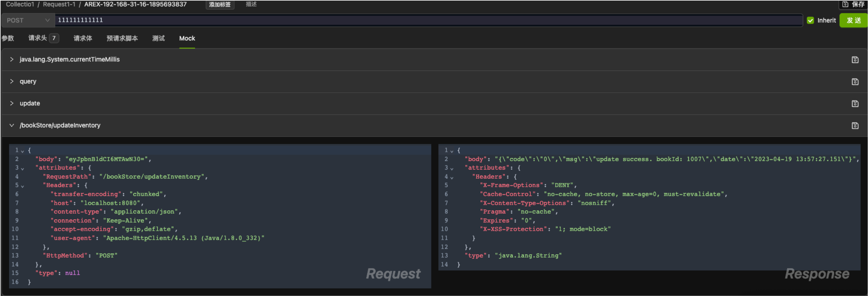Switch to the 请求头 tab
The image size is (868, 296).
(x=43, y=38)
